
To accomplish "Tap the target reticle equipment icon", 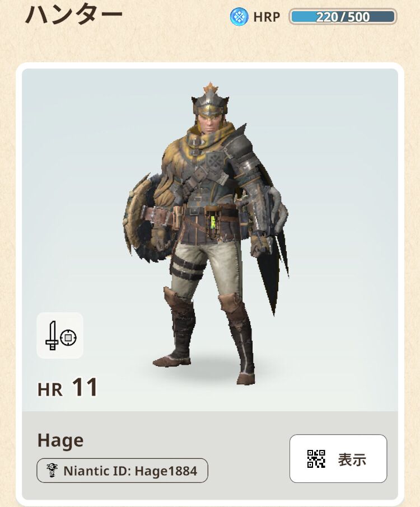I will coord(68,337).
